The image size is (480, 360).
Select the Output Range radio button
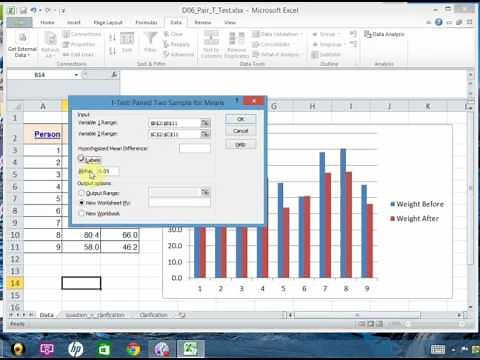81,193
